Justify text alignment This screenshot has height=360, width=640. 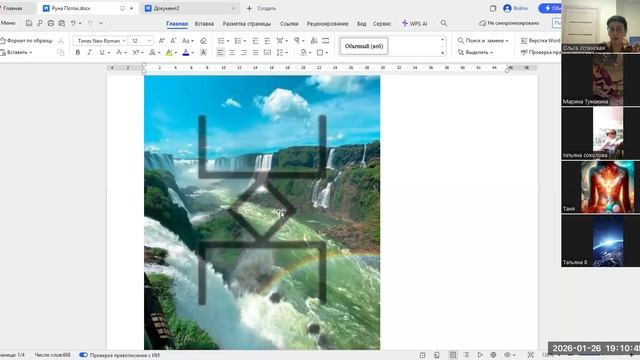[256, 53]
